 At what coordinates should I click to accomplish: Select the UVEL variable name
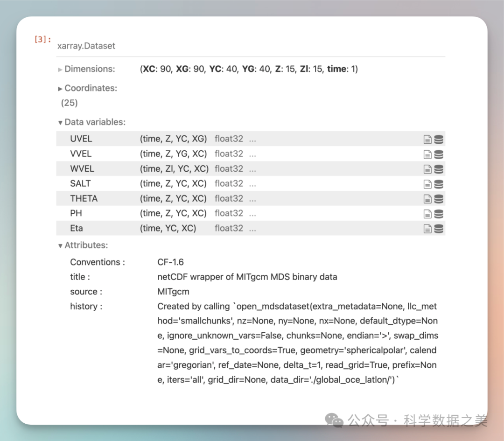click(81, 139)
